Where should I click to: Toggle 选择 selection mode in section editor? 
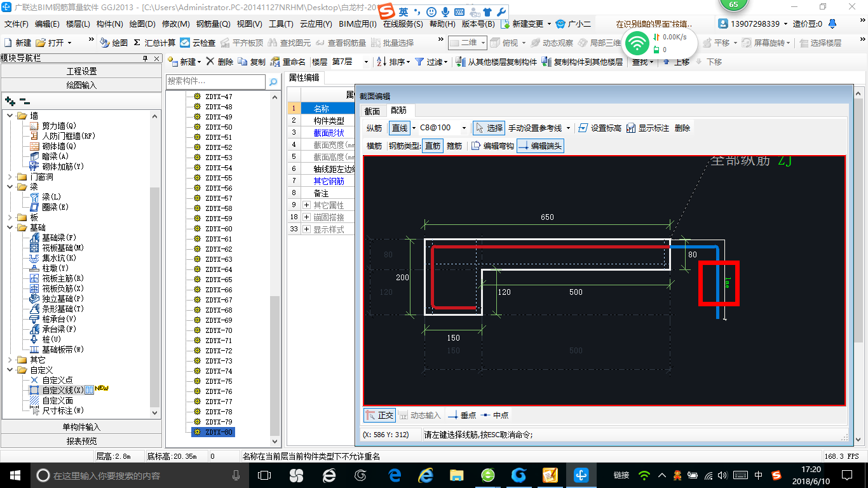tap(489, 128)
